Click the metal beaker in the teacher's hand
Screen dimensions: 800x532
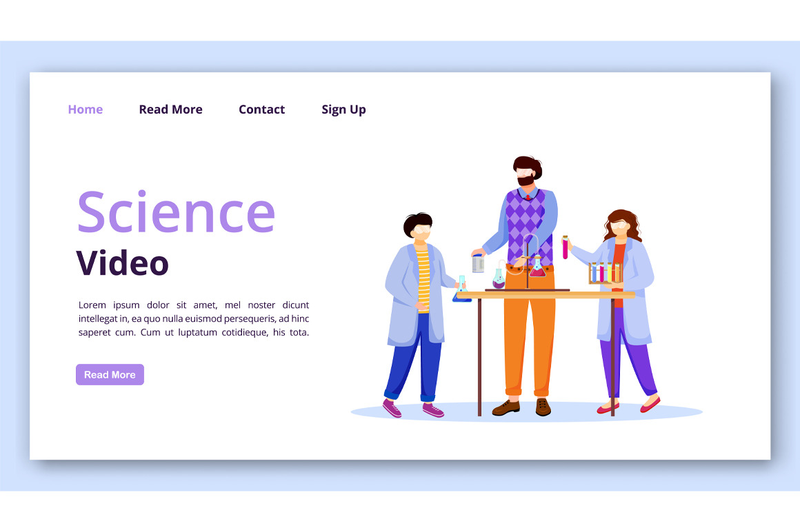478,263
